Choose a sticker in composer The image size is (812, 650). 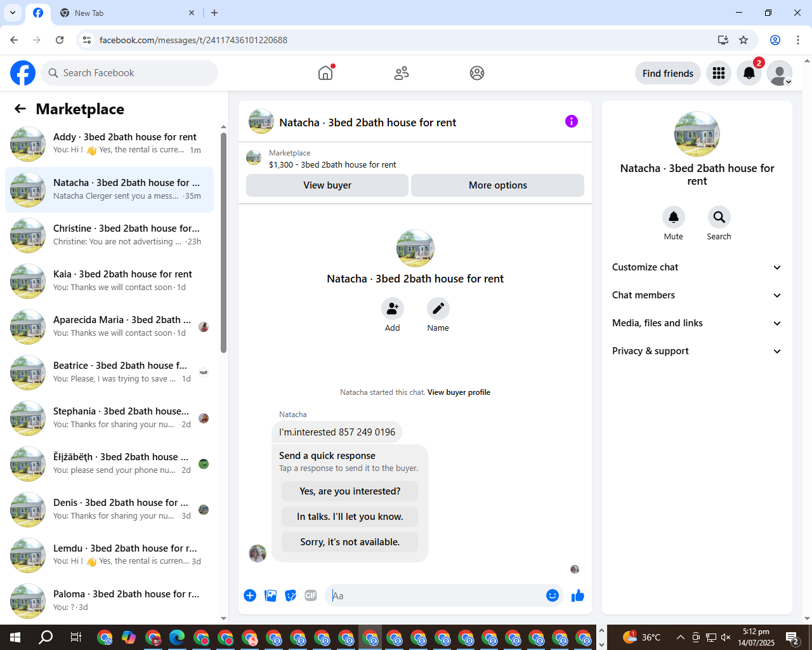tap(291, 595)
